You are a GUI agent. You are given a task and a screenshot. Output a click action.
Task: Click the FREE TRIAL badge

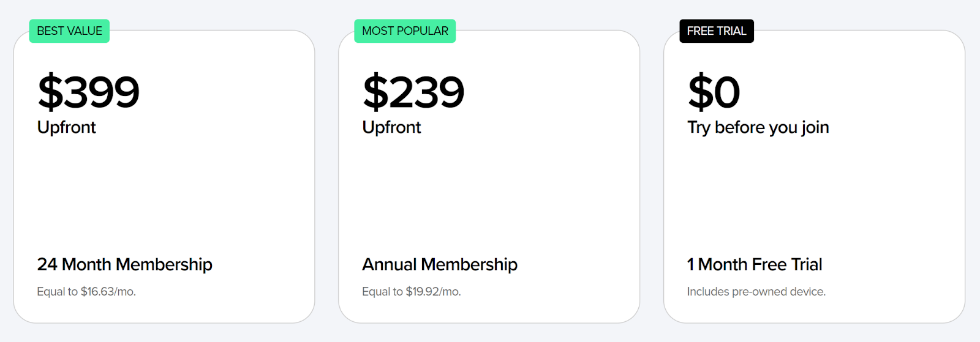point(717,31)
